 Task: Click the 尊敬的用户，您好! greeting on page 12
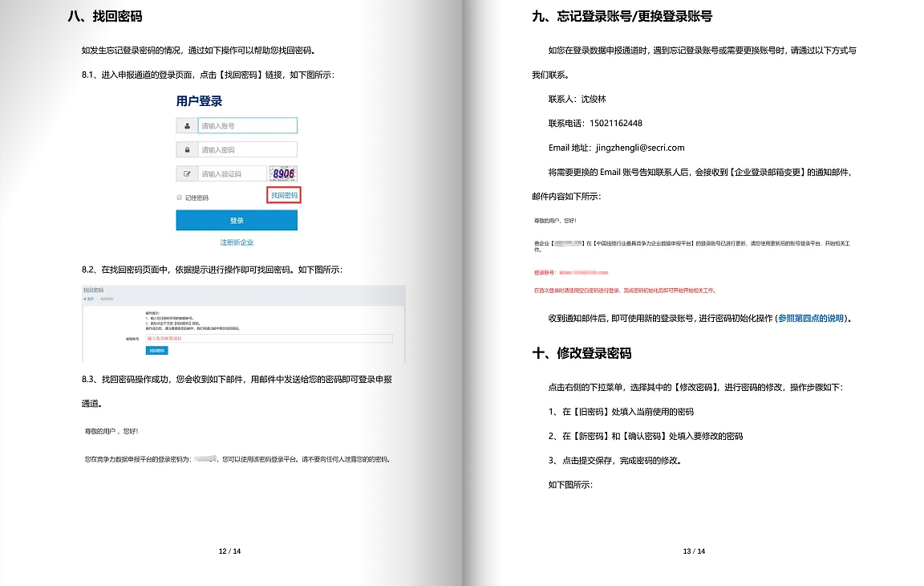click(111, 432)
